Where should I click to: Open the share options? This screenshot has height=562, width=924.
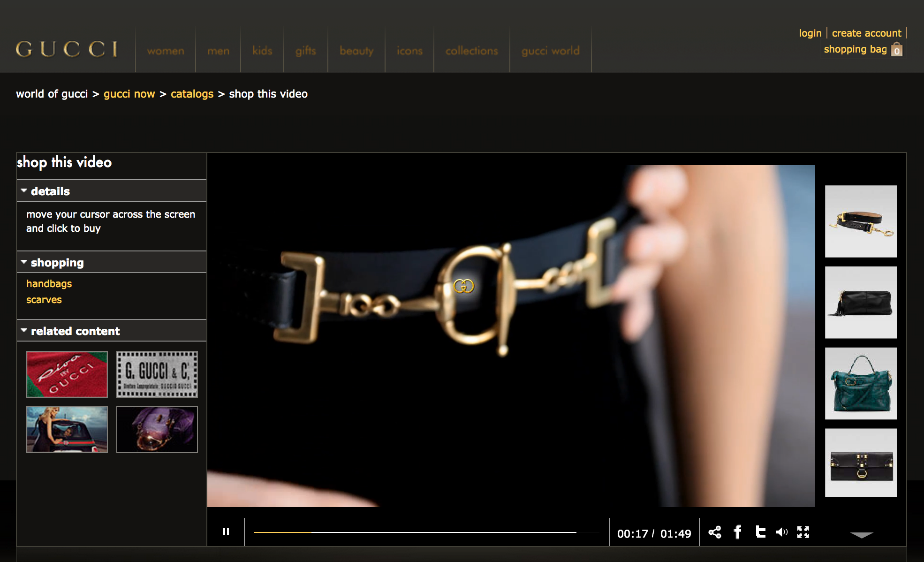tap(715, 532)
